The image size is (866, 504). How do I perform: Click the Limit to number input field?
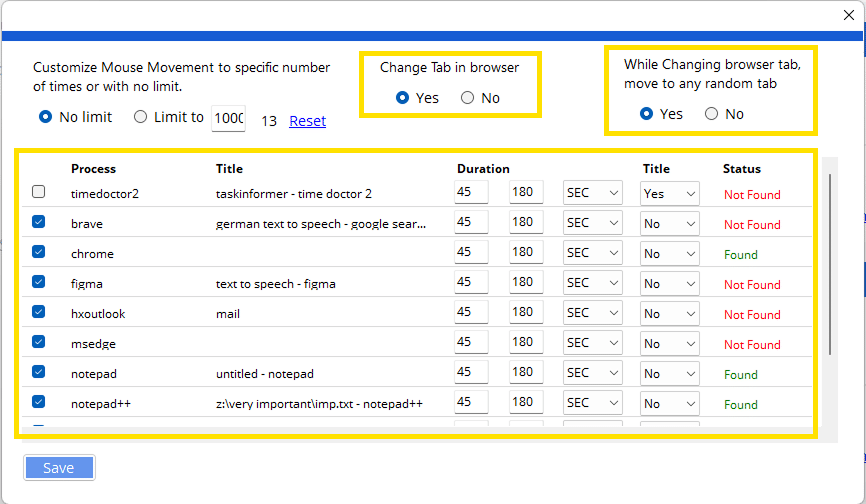tap(228, 118)
